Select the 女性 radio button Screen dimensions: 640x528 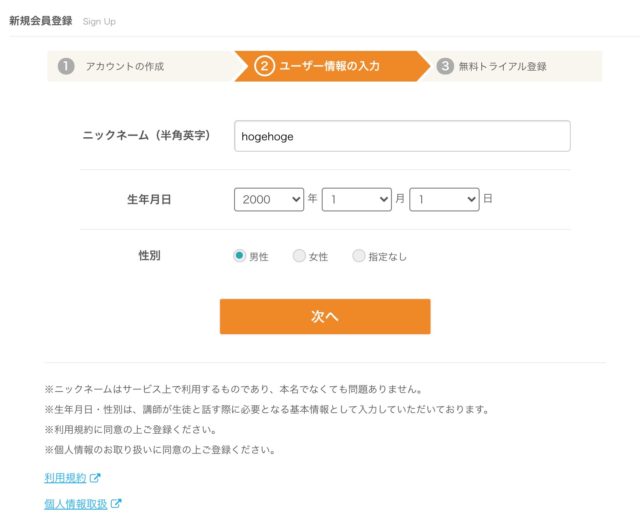pos(299,256)
